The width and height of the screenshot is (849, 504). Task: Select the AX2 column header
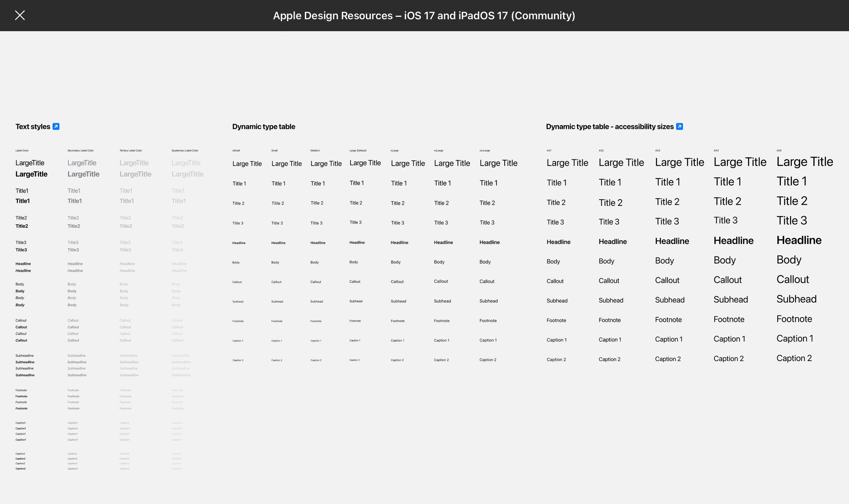(x=601, y=151)
